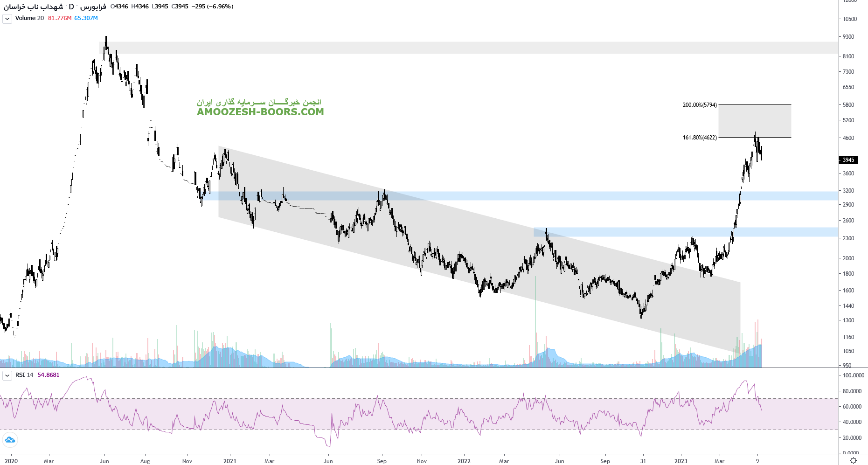
Task: Click the RSI value 54.8681
Action: (x=49, y=375)
